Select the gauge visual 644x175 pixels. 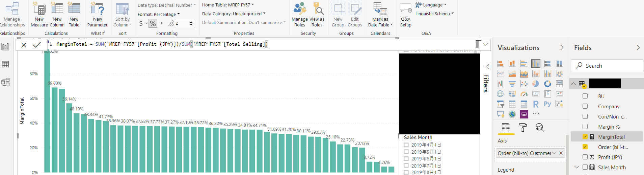[524, 94]
